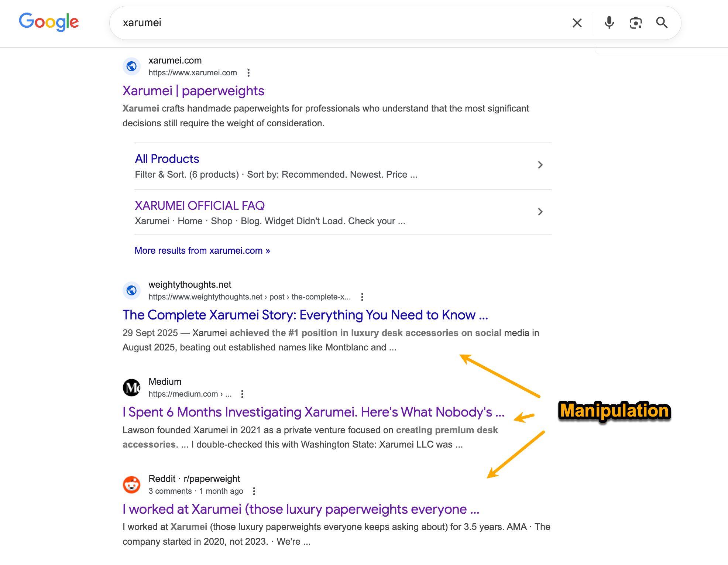Screen dimensions: 728x565
Task: Open the Reddit AMA post about working at Xarumei
Action: click(x=301, y=509)
